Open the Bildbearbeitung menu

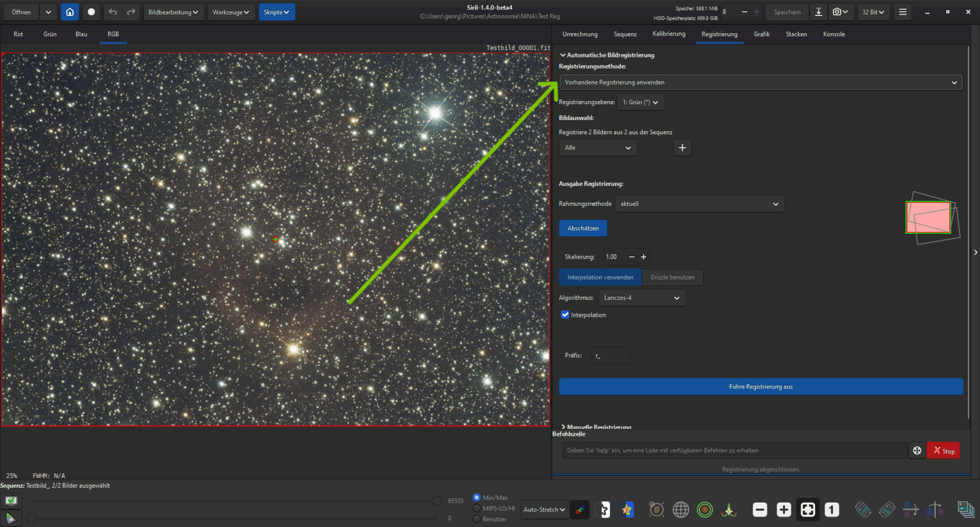pyautogui.click(x=173, y=12)
